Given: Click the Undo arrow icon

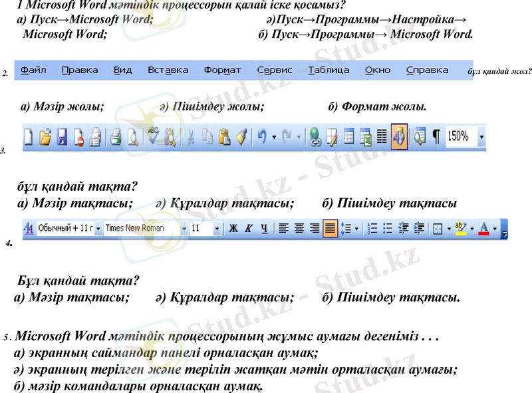Looking at the screenshot, I should 262,137.
